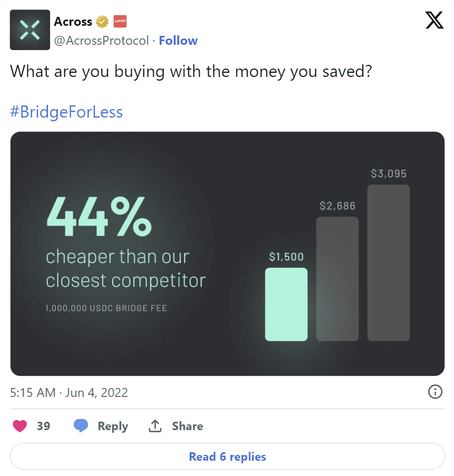Screen dimensions: 454x476
Task: Click the gold verified badge
Action: (x=102, y=22)
